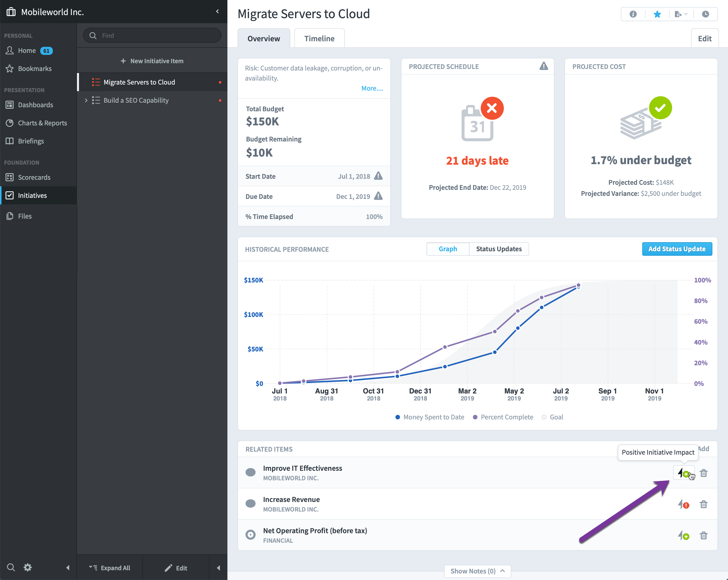Collapse the left navigation sidebar arrow

tap(68, 567)
